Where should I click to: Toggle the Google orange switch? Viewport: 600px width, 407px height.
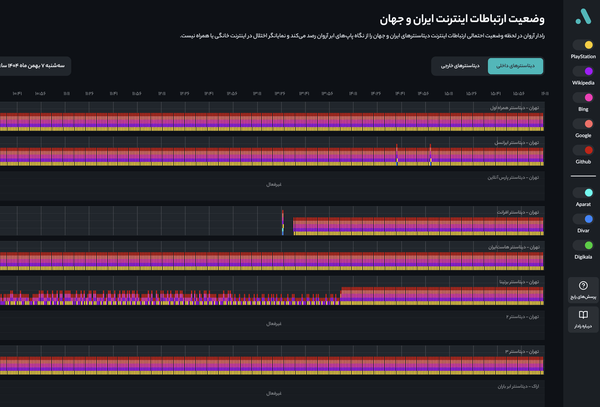click(x=583, y=124)
